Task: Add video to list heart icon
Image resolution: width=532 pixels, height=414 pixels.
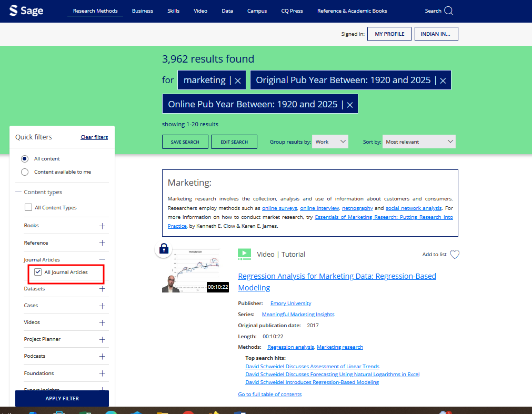Action: tap(455, 255)
